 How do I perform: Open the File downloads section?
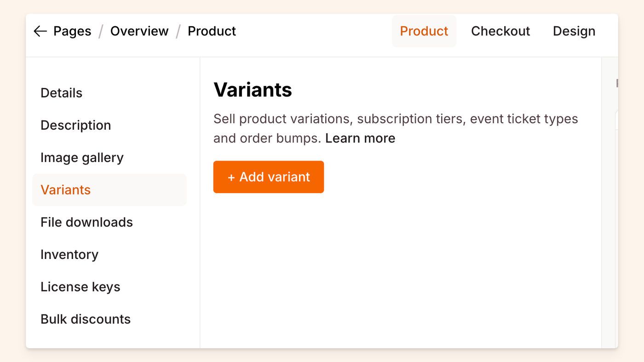coord(86,222)
